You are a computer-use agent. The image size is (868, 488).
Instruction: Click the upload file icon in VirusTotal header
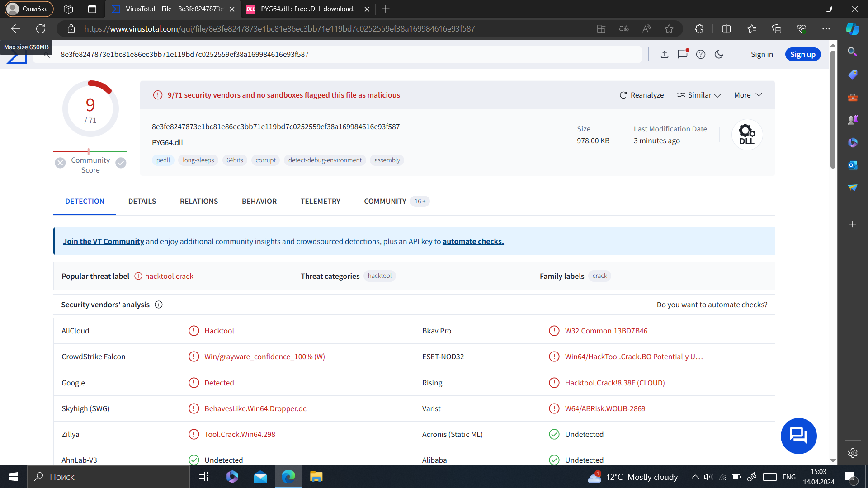[664, 54]
